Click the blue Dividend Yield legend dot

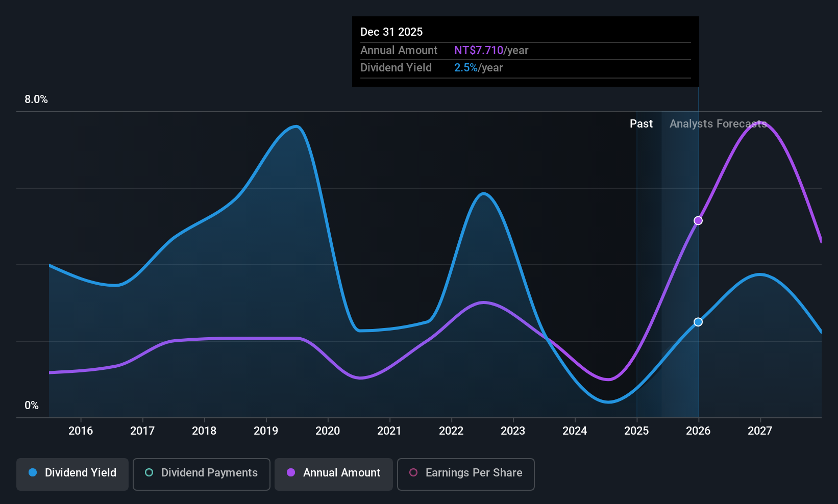tap(33, 472)
